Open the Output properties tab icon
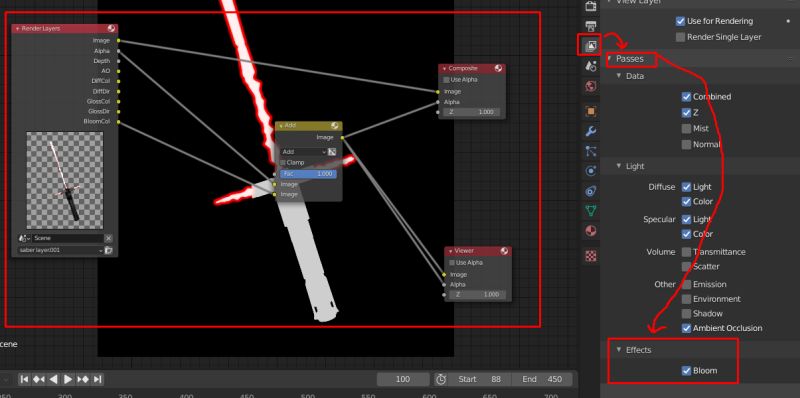 tap(590, 26)
